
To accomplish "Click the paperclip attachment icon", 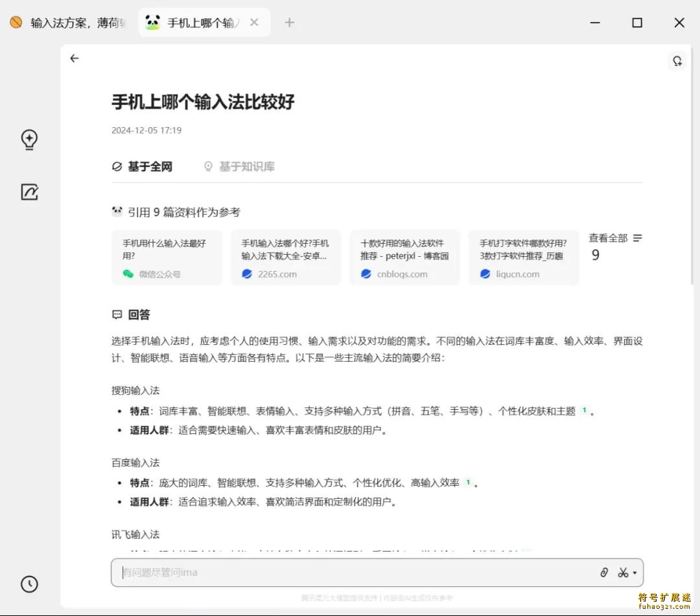I will [x=604, y=572].
